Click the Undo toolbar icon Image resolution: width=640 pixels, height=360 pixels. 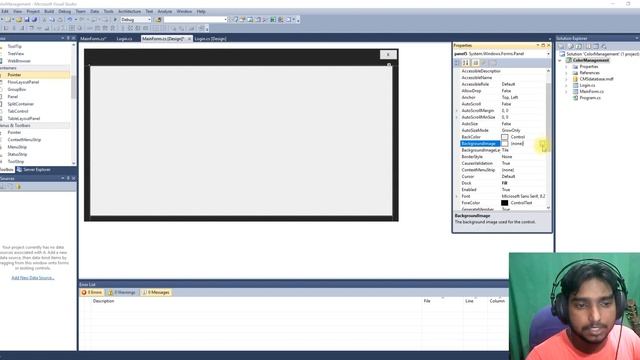70,20
